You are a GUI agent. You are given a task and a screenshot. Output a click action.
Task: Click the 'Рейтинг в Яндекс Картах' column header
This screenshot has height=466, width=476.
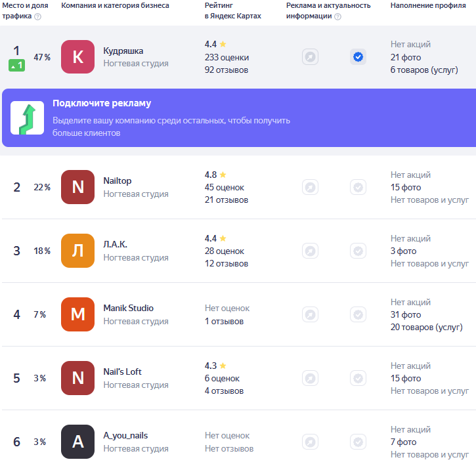[x=233, y=11]
